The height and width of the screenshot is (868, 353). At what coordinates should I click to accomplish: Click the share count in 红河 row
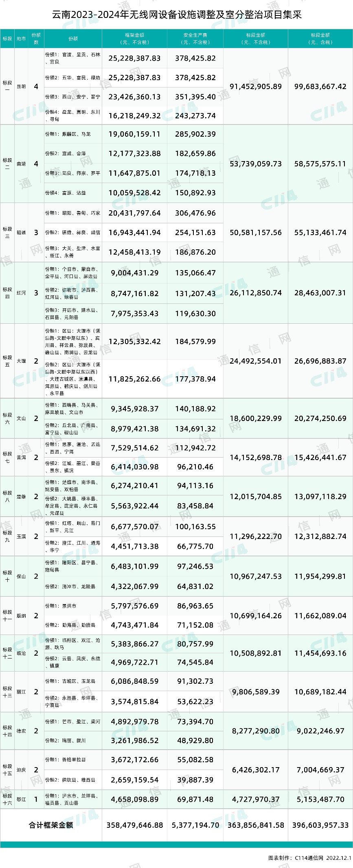(36, 293)
